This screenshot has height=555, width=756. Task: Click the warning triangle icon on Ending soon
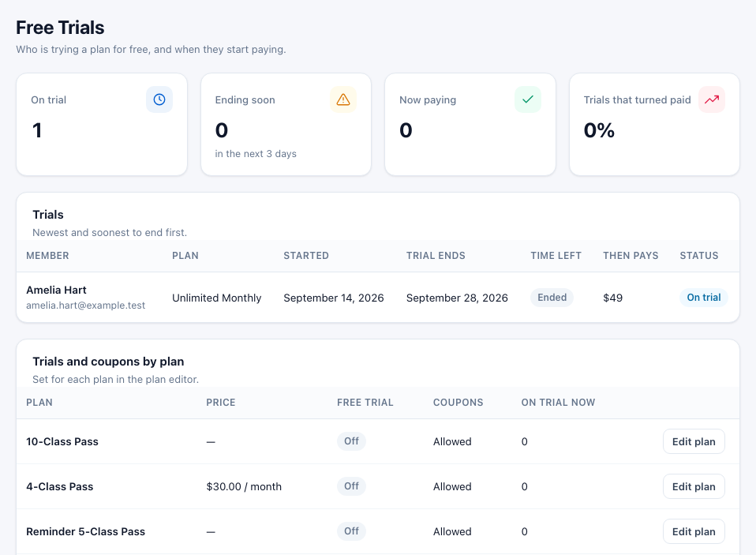pyautogui.click(x=342, y=99)
